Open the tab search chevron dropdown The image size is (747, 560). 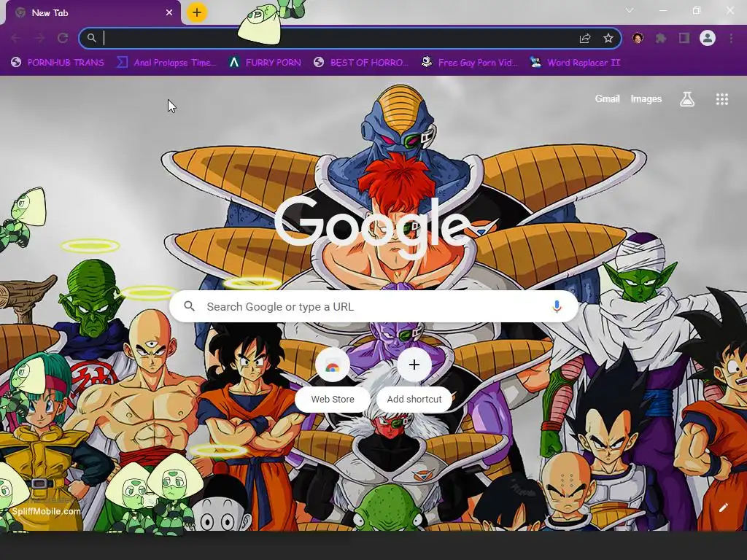(x=630, y=10)
